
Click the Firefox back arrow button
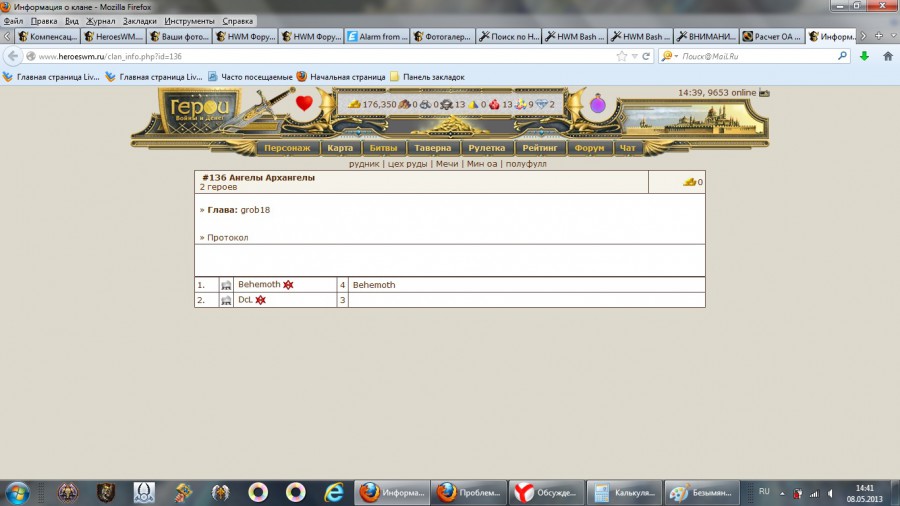pyautogui.click(x=14, y=56)
